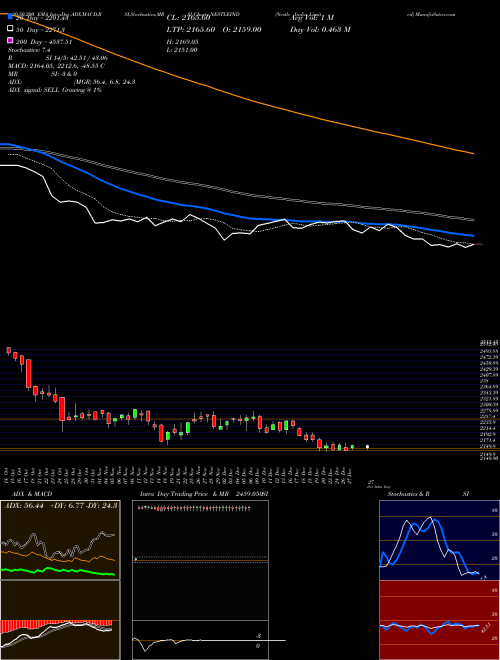
Task: Click the ADX (MGR) 56.4, 6.8, 24.3 line
Action: [71, 82]
